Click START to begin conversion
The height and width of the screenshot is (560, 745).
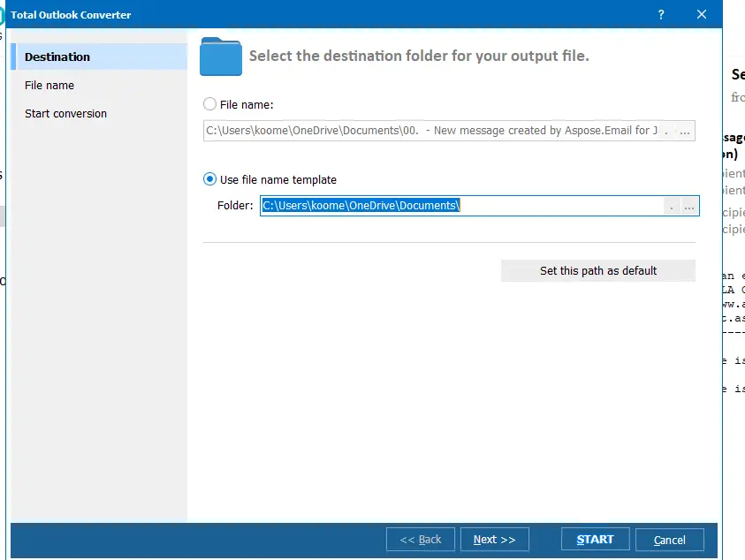pos(596,540)
